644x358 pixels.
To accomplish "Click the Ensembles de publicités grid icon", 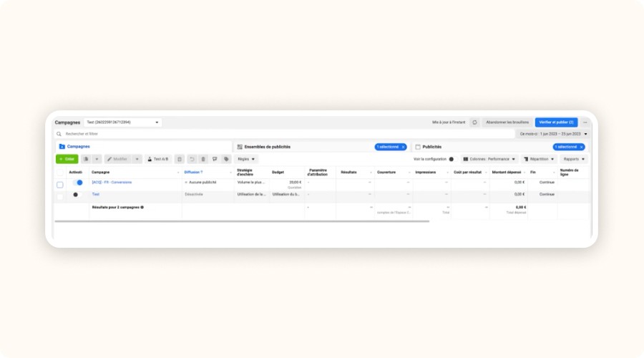I will (240, 147).
